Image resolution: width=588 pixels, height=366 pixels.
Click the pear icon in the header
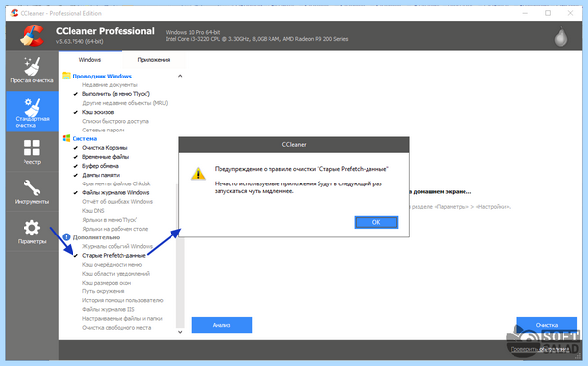coord(561,36)
